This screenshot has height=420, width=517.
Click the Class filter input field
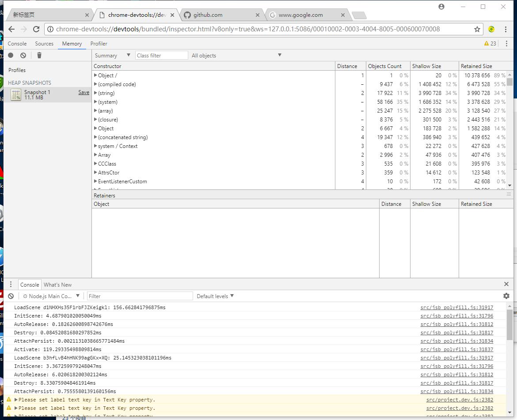pos(161,56)
